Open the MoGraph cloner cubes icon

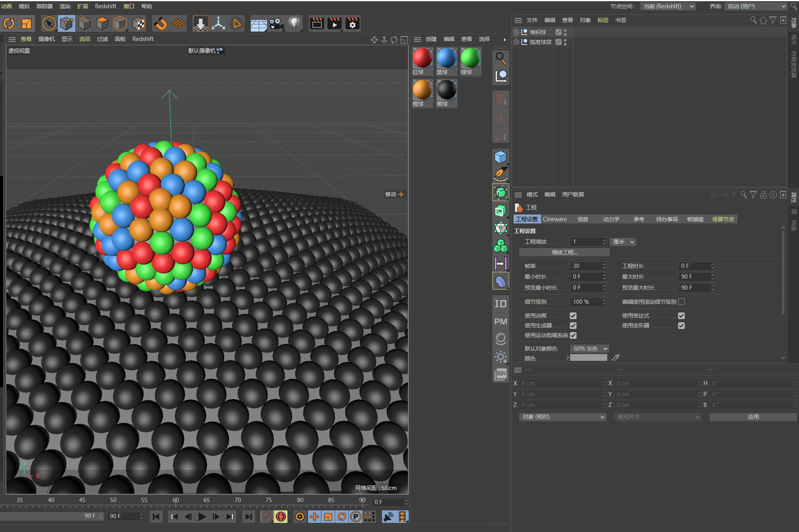(x=501, y=246)
